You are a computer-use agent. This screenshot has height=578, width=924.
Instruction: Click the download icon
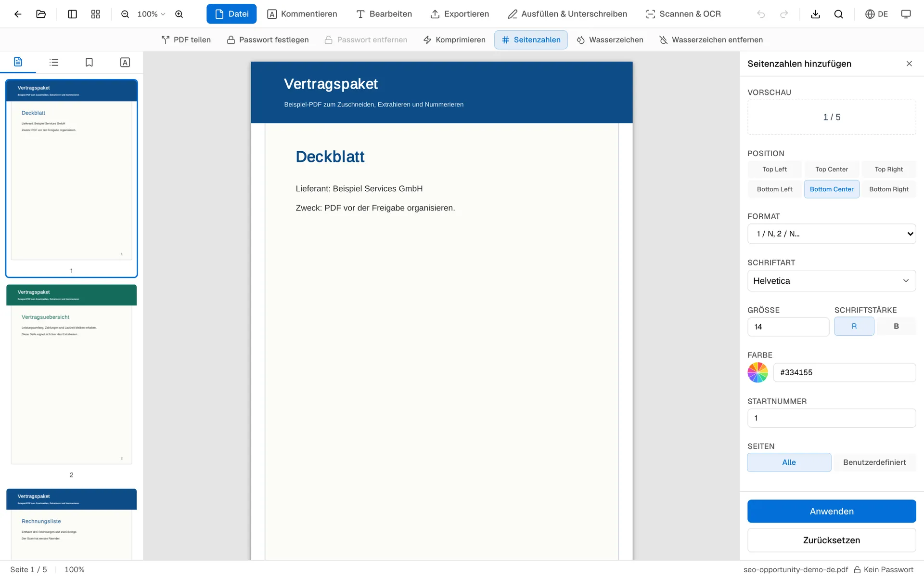pyautogui.click(x=815, y=14)
